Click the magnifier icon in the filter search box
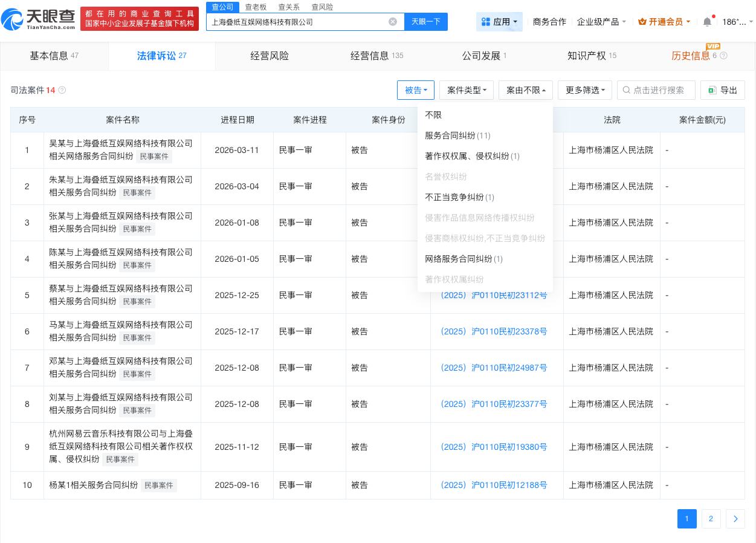Viewport: 756px width, 543px height. click(x=627, y=90)
